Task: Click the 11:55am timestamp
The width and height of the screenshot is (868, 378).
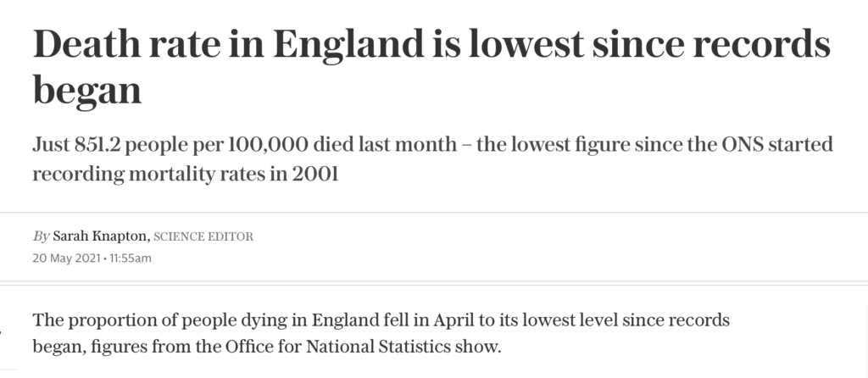Action: (x=130, y=258)
